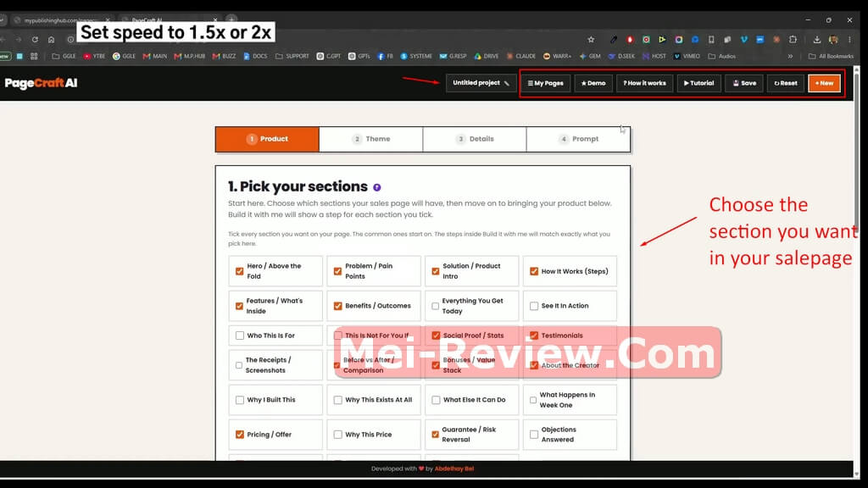Open the C.GPT bookmark
868x488 pixels.
tap(329, 56)
